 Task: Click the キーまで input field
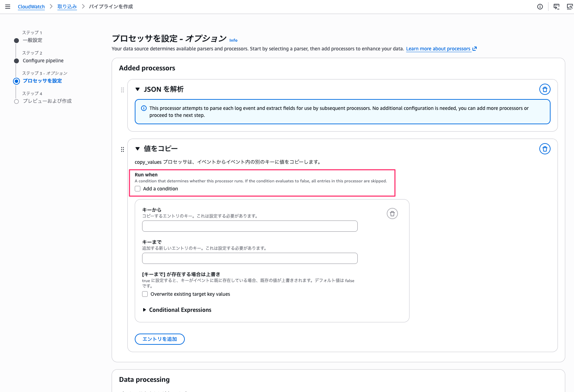point(250,258)
